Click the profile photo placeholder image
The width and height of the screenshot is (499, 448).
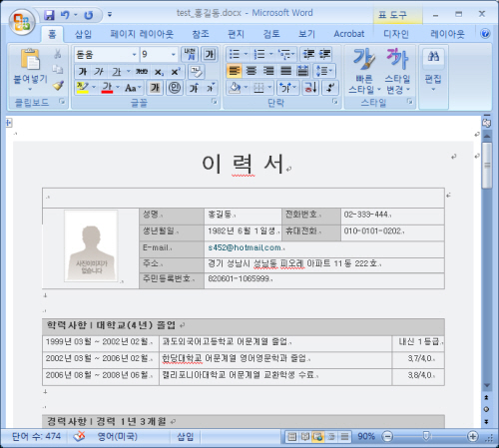[91, 245]
